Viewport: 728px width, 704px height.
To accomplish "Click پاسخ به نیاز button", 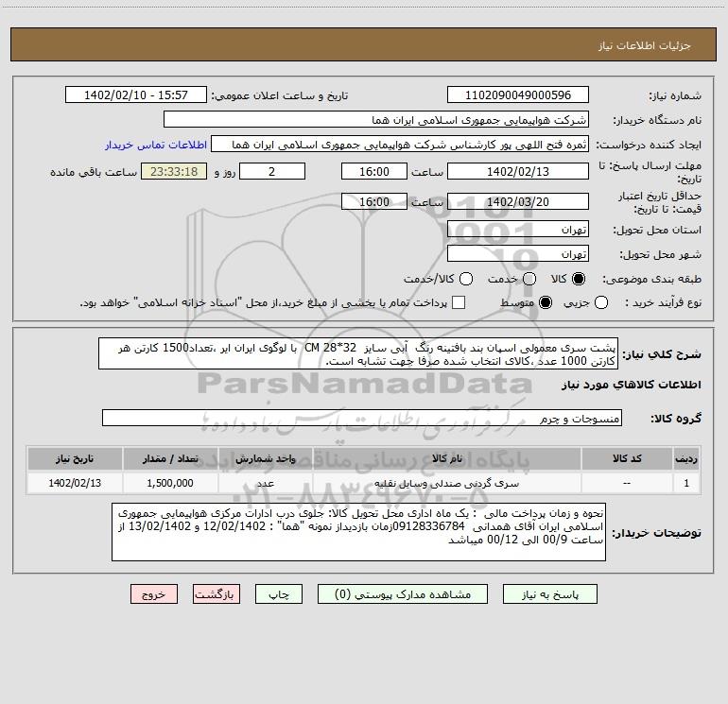I will coord(550,594).
